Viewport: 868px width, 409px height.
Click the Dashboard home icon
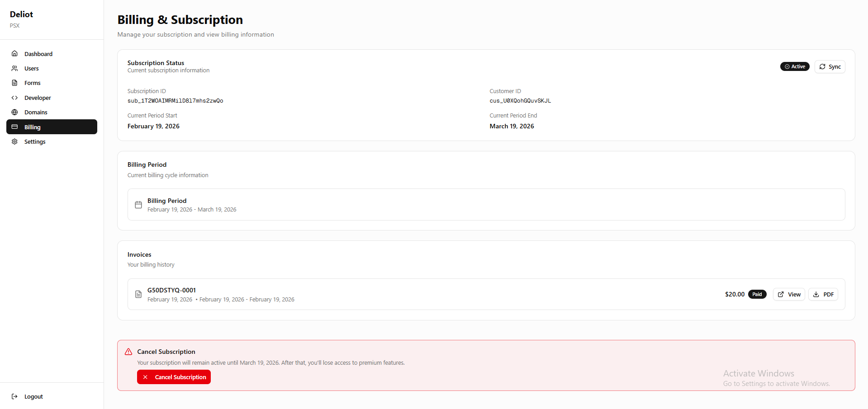(x=14, y=54)
